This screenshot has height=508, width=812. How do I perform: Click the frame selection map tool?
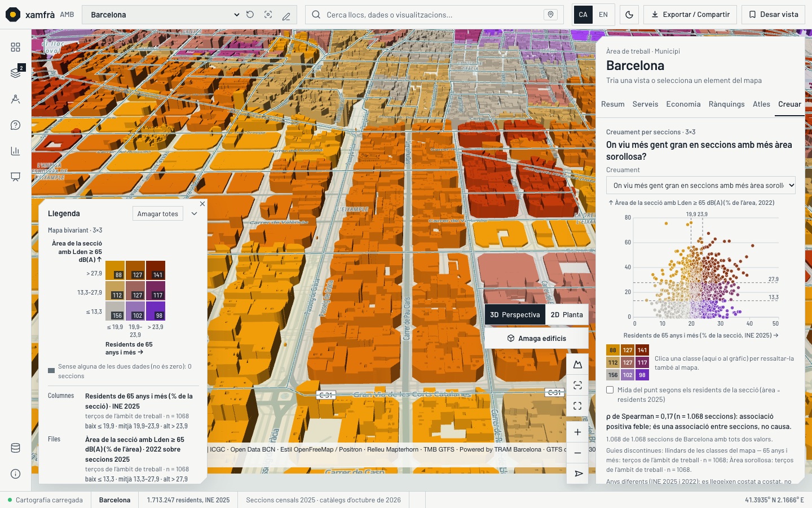[x=577, y=385]
